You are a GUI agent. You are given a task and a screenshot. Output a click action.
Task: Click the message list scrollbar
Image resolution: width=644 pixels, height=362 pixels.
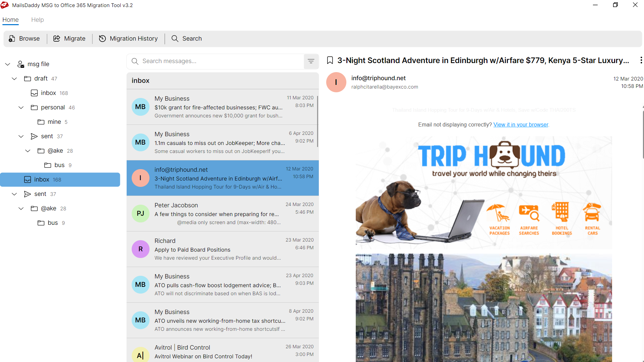click(x=317, y=121)
